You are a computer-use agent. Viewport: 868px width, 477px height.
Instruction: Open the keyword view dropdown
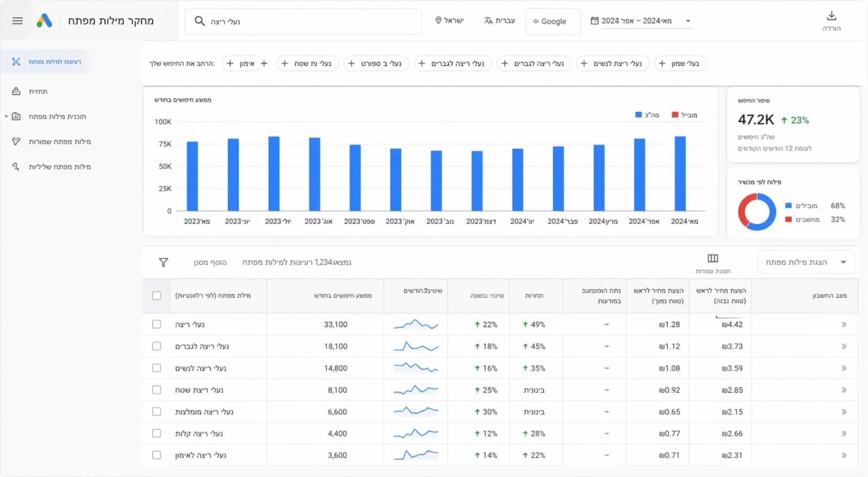tap(806, 262)
